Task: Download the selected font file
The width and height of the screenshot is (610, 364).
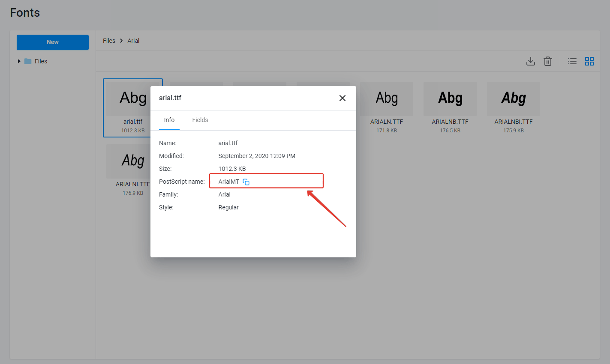Action: [531, 61]
